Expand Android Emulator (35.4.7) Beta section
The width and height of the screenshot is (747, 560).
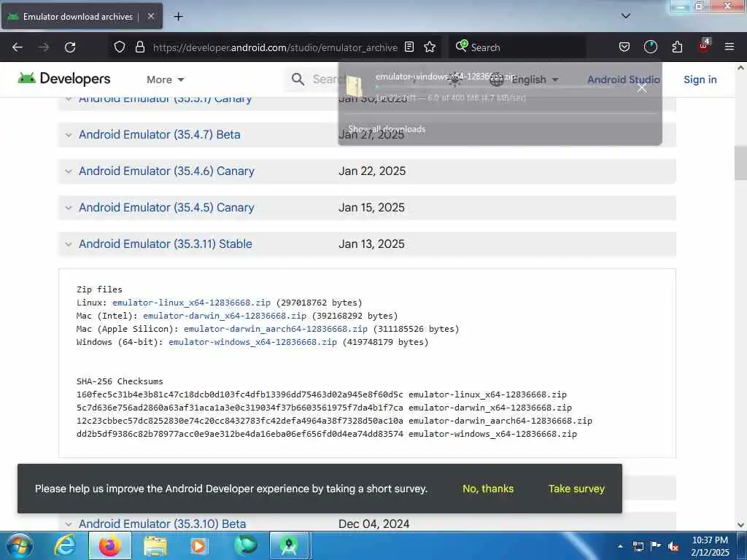pos(159,135)
